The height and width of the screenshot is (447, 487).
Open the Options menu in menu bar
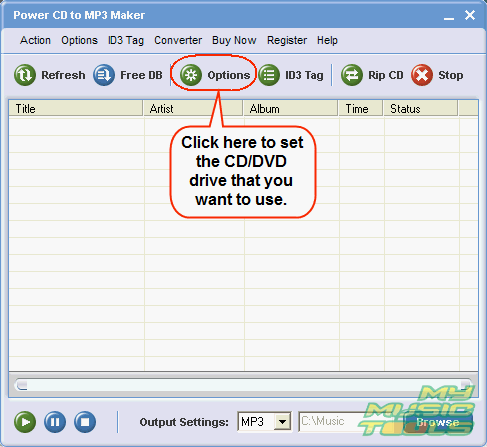point(79,40)
